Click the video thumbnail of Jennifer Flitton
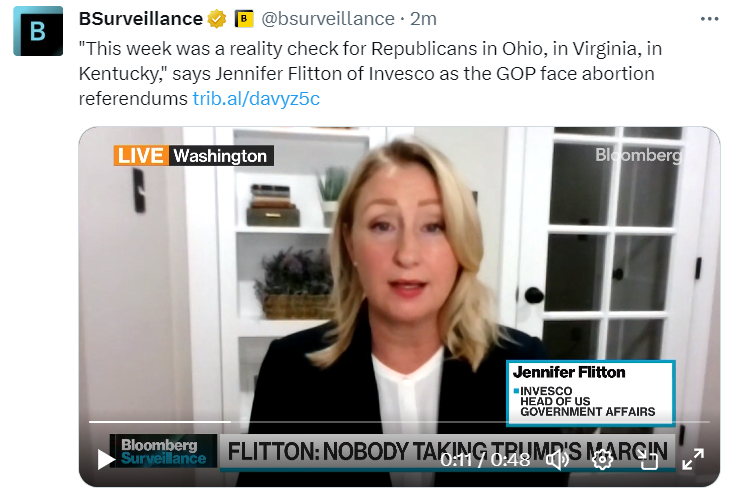The width and height of the screenshot is (737, 496). tap(399, 307)
